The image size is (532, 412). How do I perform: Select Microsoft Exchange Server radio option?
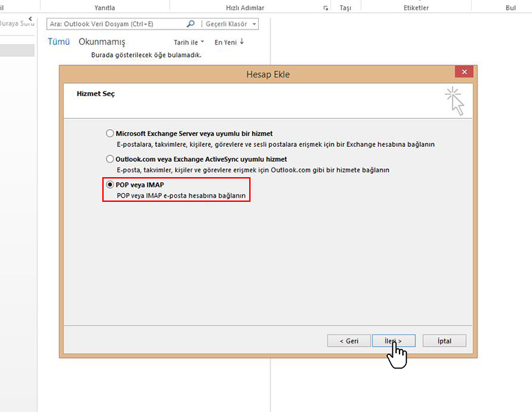tap(110, 133)
